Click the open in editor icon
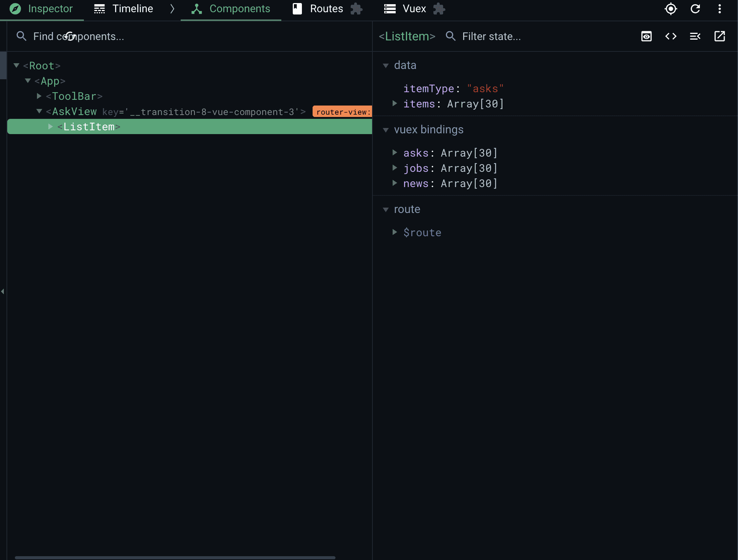 [720, 37]
